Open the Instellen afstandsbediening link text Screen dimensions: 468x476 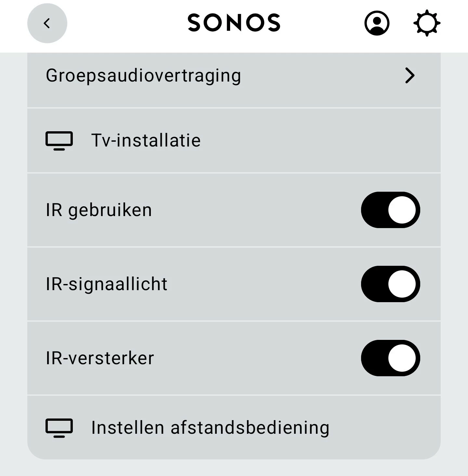[x=210, y=428]
